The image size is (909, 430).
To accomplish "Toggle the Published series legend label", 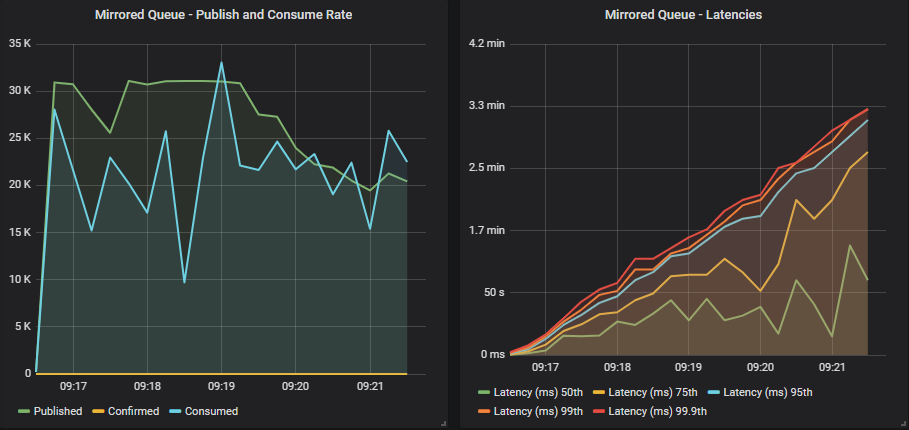I will coord(58,411).
